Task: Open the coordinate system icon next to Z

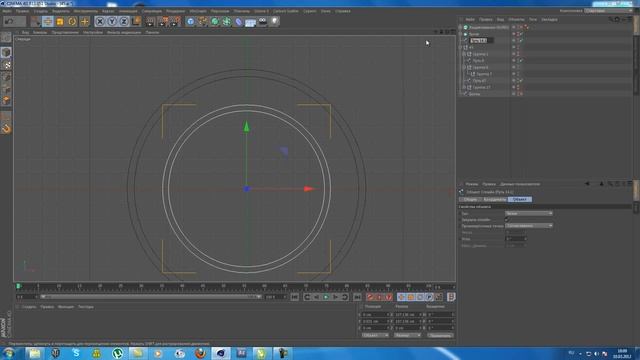Action: [136, 21]
